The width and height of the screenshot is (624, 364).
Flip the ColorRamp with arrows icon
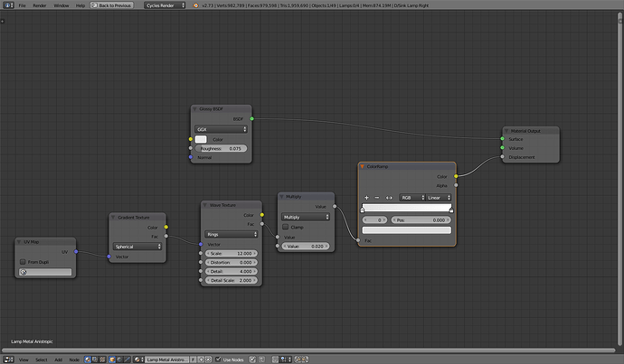[389, 198]
